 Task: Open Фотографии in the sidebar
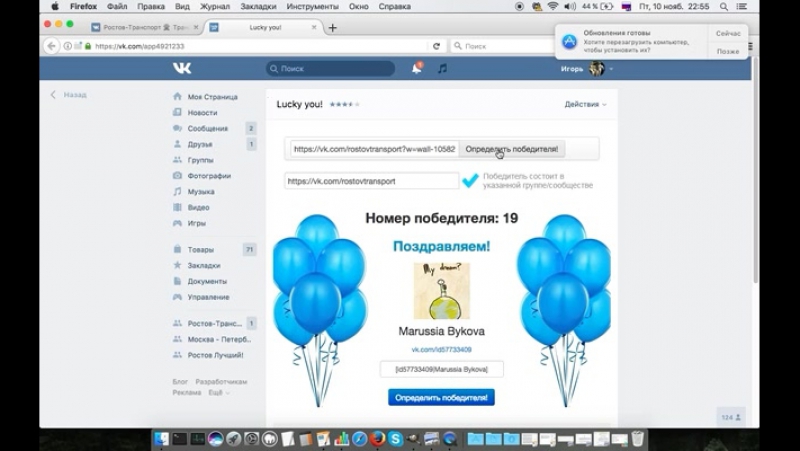(209, 176)
